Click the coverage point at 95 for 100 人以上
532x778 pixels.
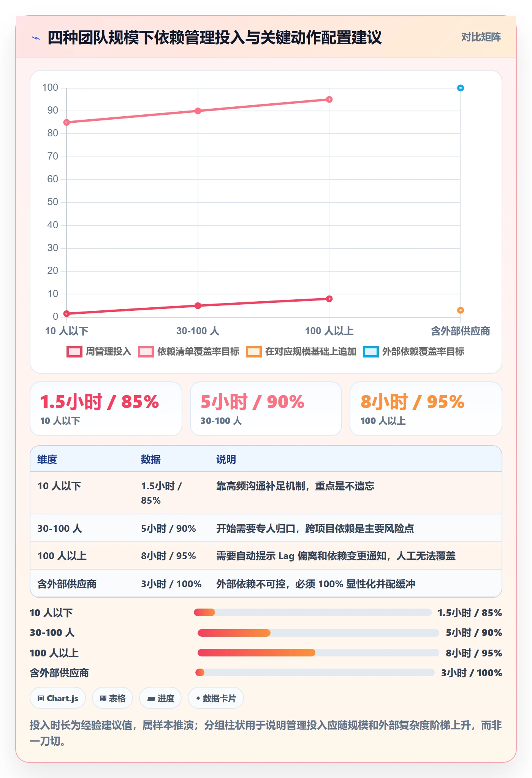[x=329, y=100]
